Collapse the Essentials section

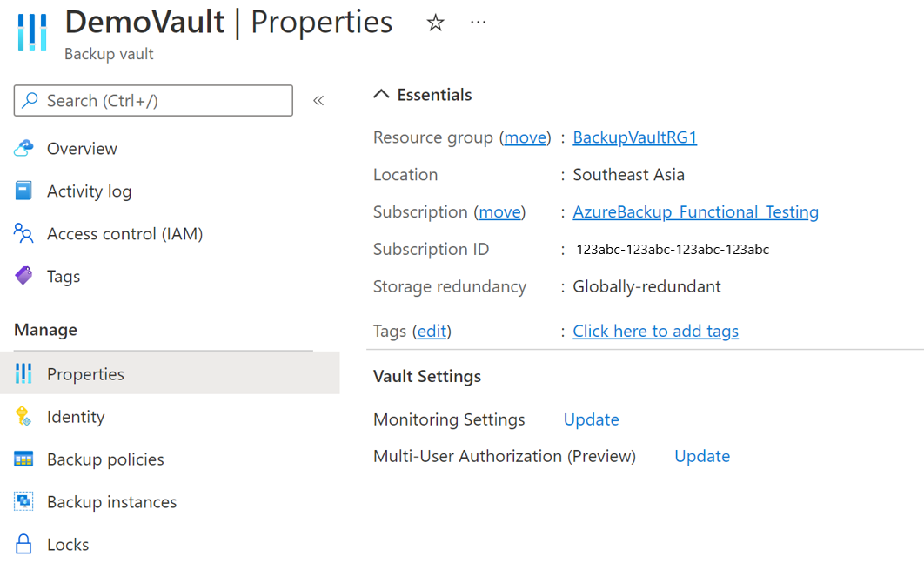coord(380,94)
